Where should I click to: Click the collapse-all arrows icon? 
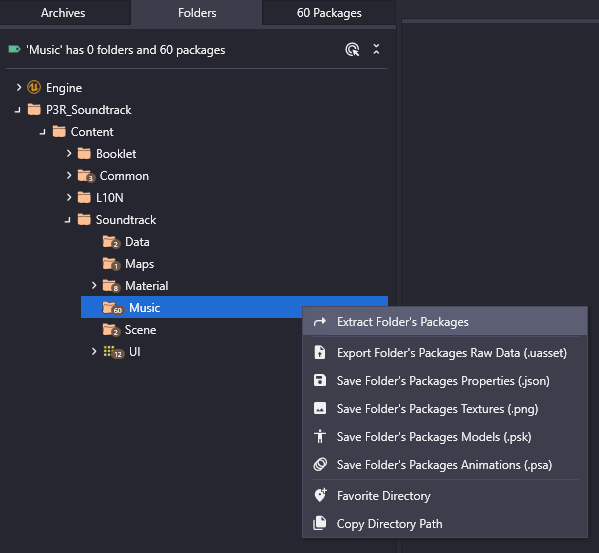point(376,49)
